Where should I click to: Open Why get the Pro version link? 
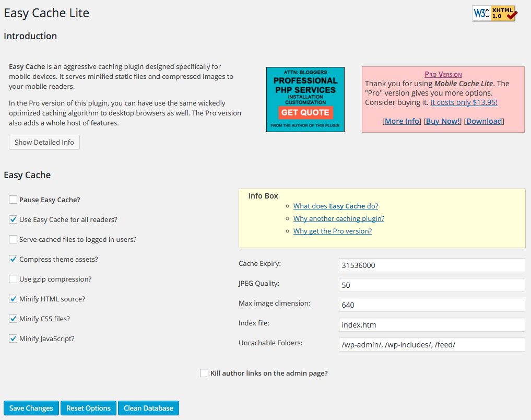tap(333, 231)
